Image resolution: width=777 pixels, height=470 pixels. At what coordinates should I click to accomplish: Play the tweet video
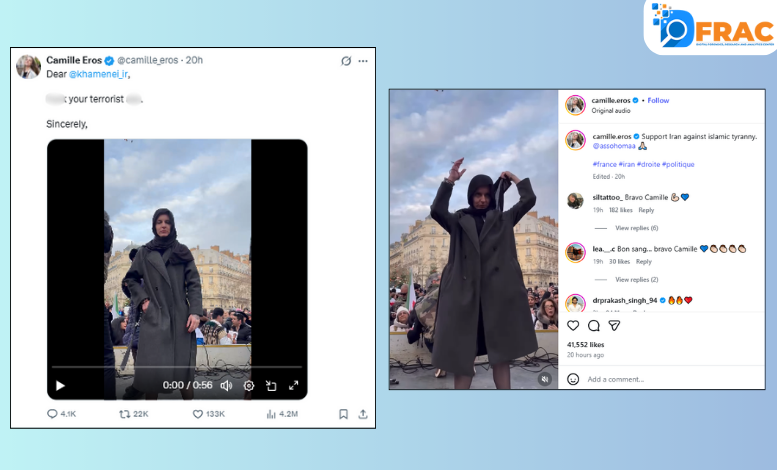click(60, 385)
